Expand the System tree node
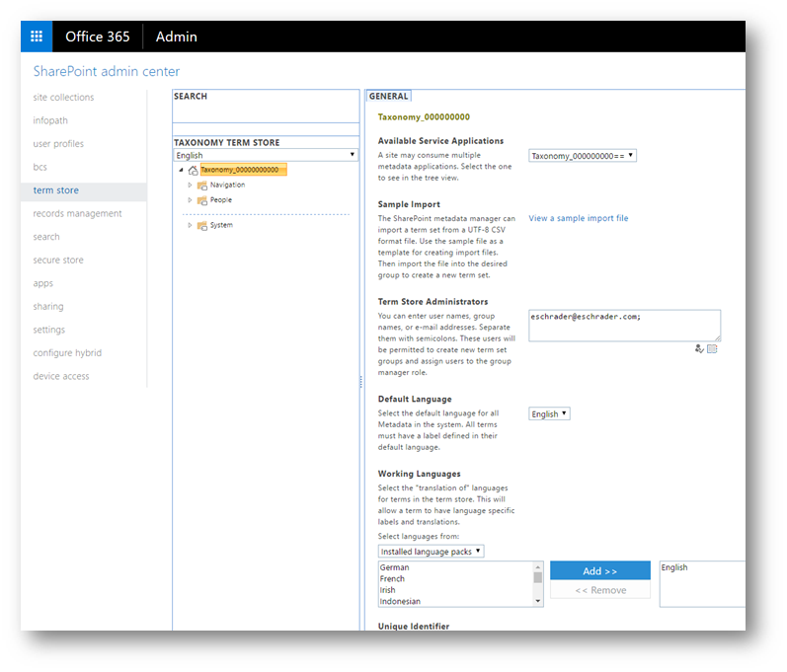The image size is (787, 672). (x=190, y=225)
